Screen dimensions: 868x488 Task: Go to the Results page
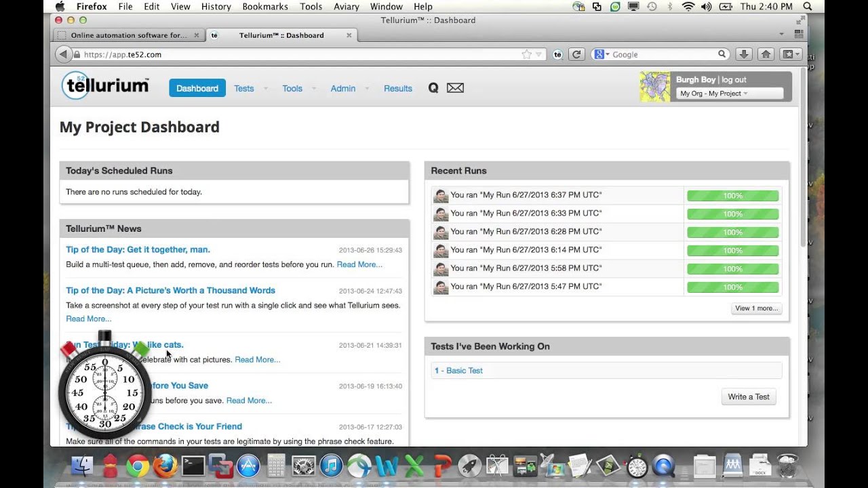coord(398,88)
